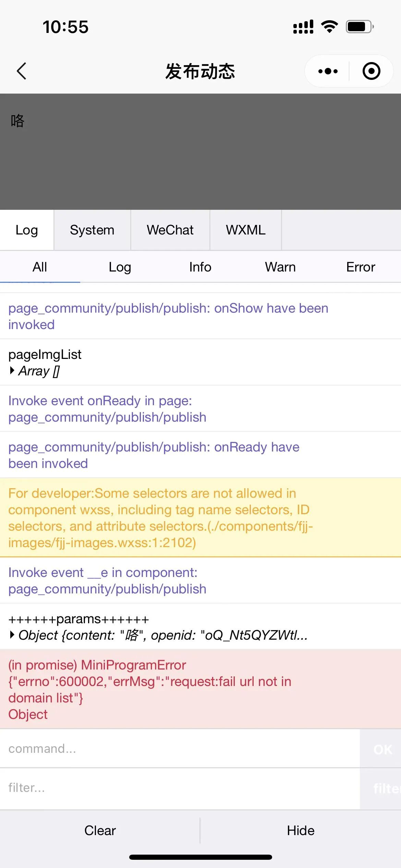Tap the back arrow icon
Image resolution: width=401 pixels, height=868 pixels.
[x=22, y=71]
